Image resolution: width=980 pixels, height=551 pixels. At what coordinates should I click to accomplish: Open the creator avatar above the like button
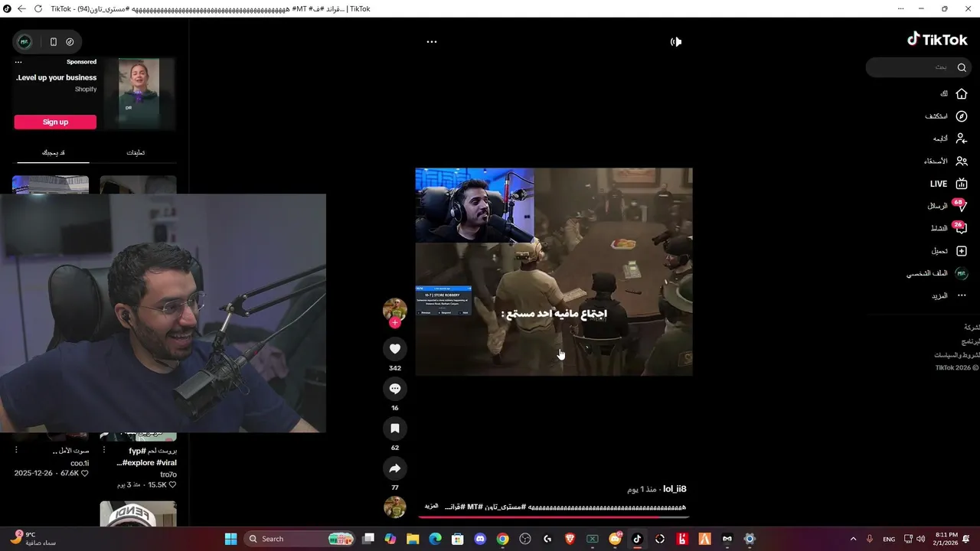pos(394,309)
